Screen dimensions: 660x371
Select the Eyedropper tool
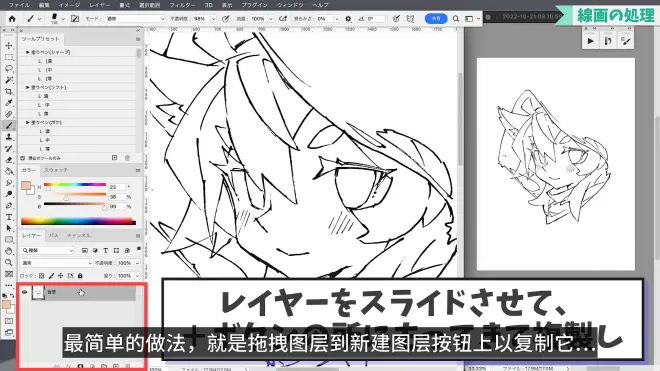9,103
